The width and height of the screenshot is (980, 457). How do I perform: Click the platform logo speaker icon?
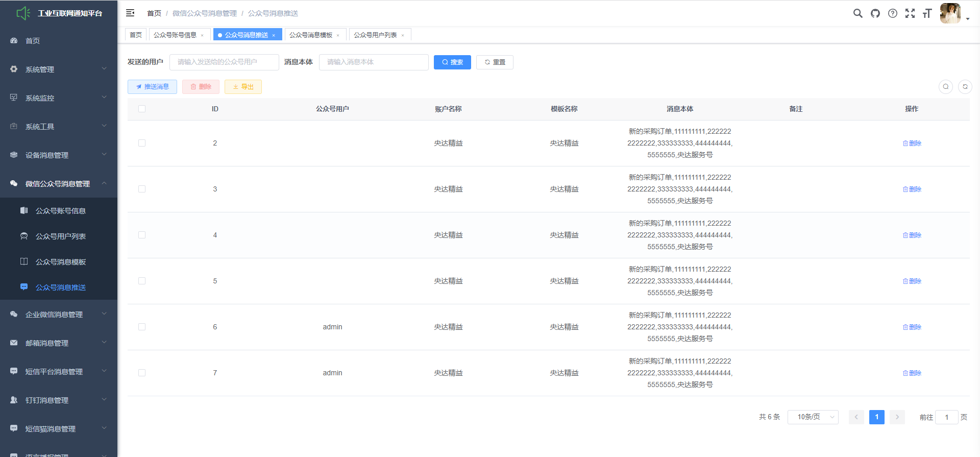coord(23,13)
